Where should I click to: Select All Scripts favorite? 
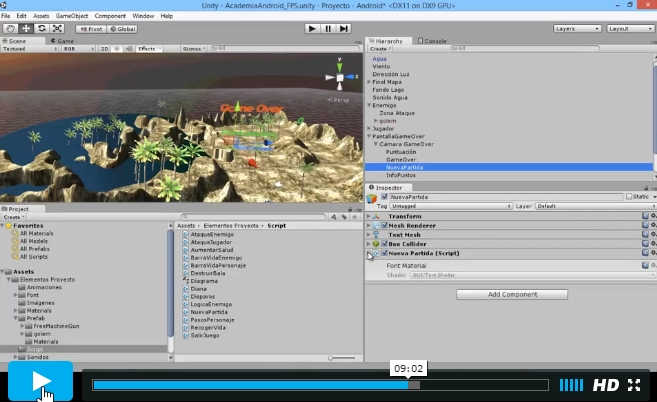(34, 257)
